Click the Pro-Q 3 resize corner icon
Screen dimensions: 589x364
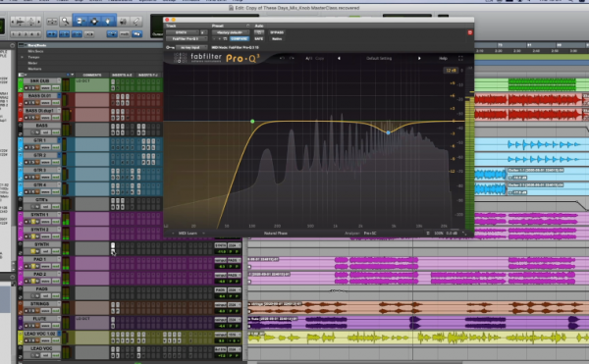coord(464,234)
